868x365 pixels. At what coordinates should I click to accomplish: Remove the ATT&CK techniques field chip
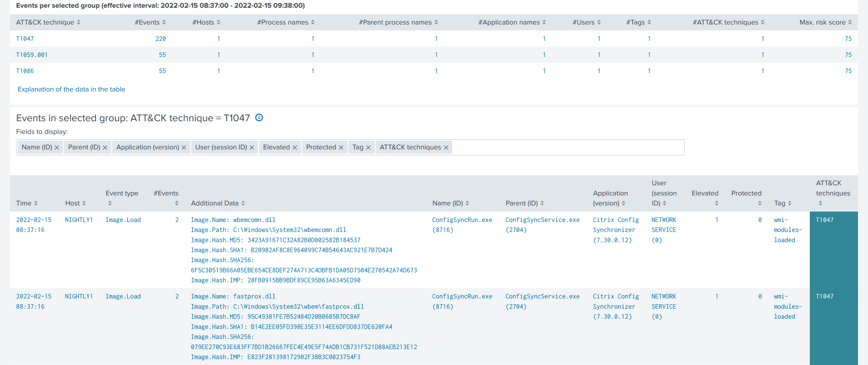click(446, 148)
